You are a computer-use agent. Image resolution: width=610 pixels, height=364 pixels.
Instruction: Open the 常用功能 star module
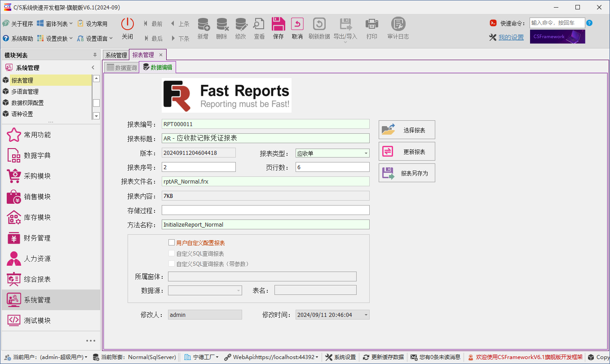pos(50,135)
